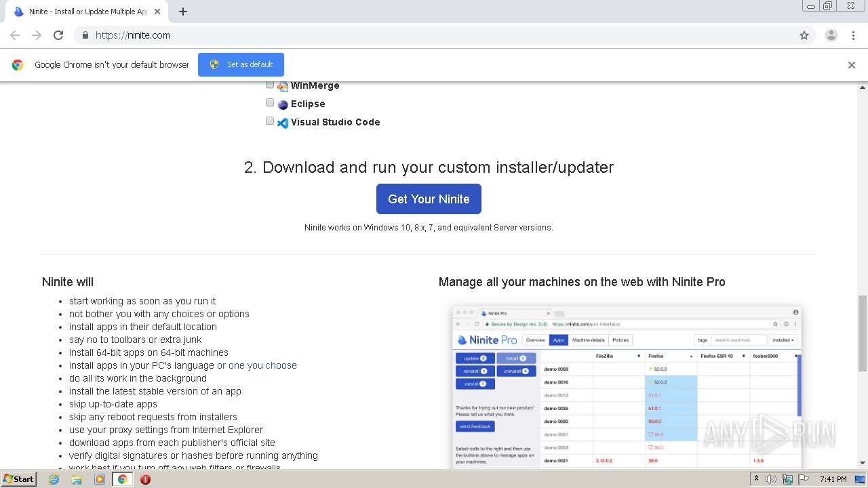The width and height of the screenshot is (868, 488).
Task: Click the browser forward arrow
Action: (x=37, y=35)
